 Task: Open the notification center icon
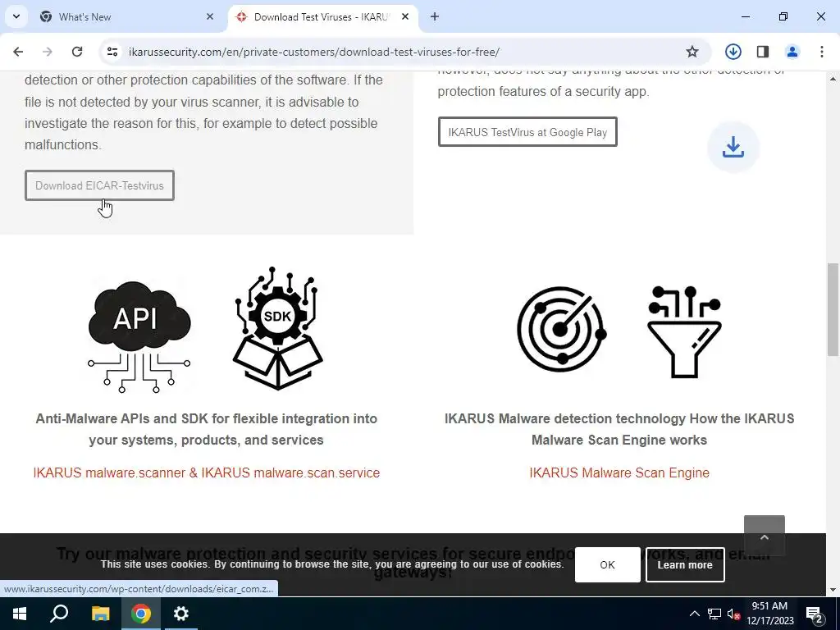click(815, 614)
